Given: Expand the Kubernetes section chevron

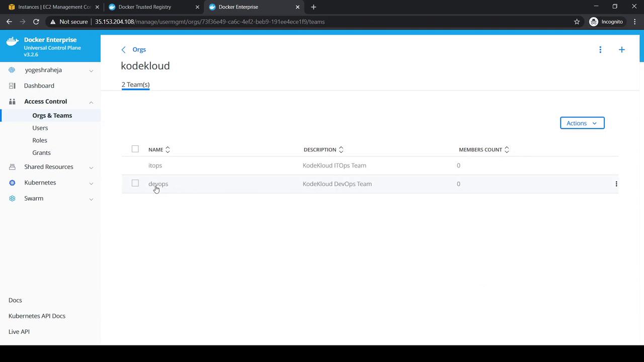Looking at the screenshot, I should 91,183.
